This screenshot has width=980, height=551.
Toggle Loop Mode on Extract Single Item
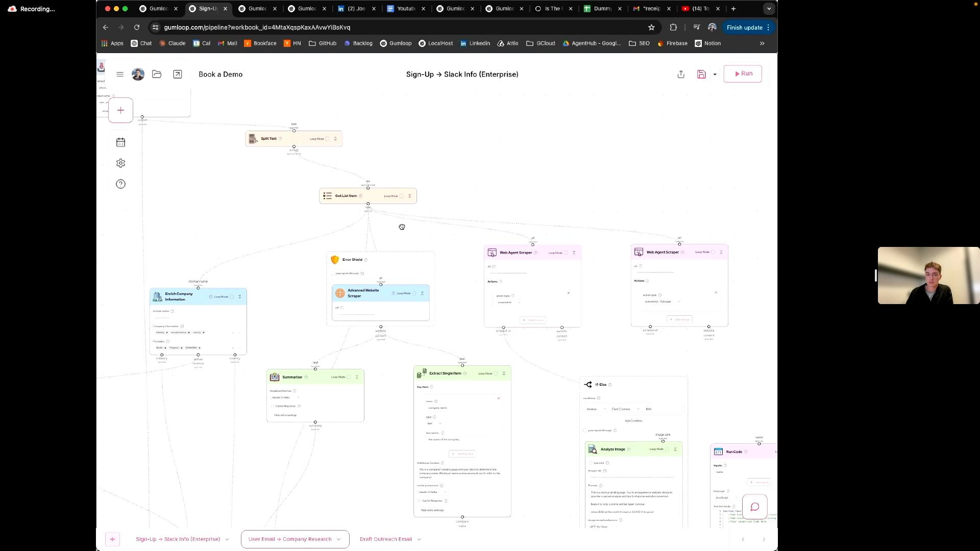coord(496,373)
